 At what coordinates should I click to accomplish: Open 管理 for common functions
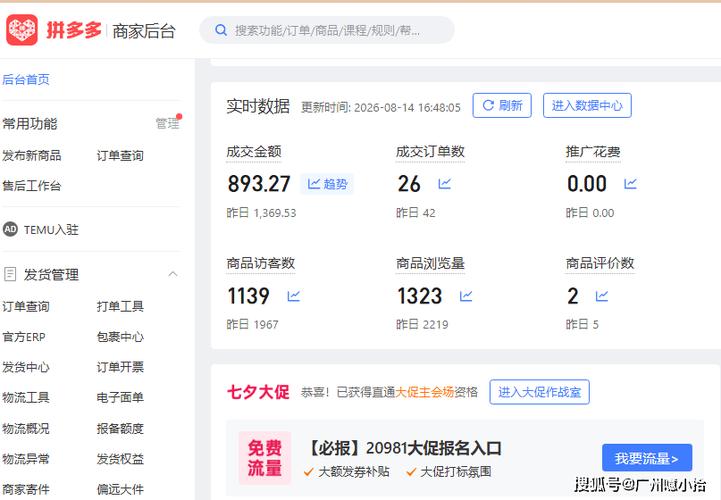pos(167,123)
